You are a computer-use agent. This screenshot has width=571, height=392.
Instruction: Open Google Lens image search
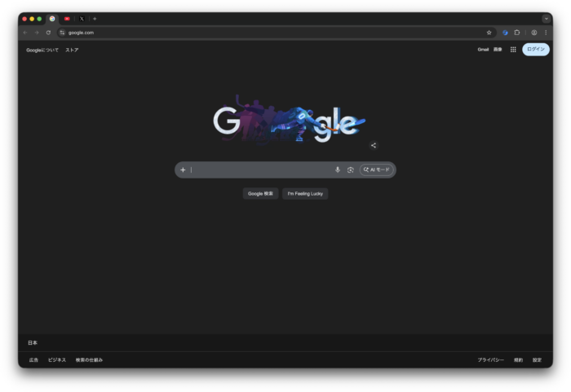351,170
